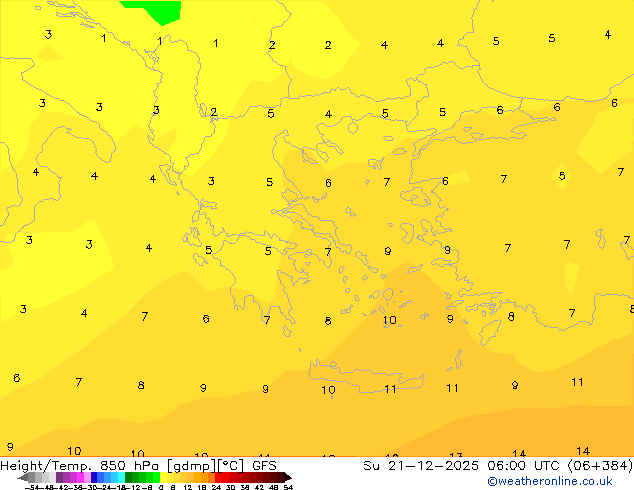Click value '10' over the southern Aegean islands
This screenshot has width=634, height=490.
click(x=389, y=321)
